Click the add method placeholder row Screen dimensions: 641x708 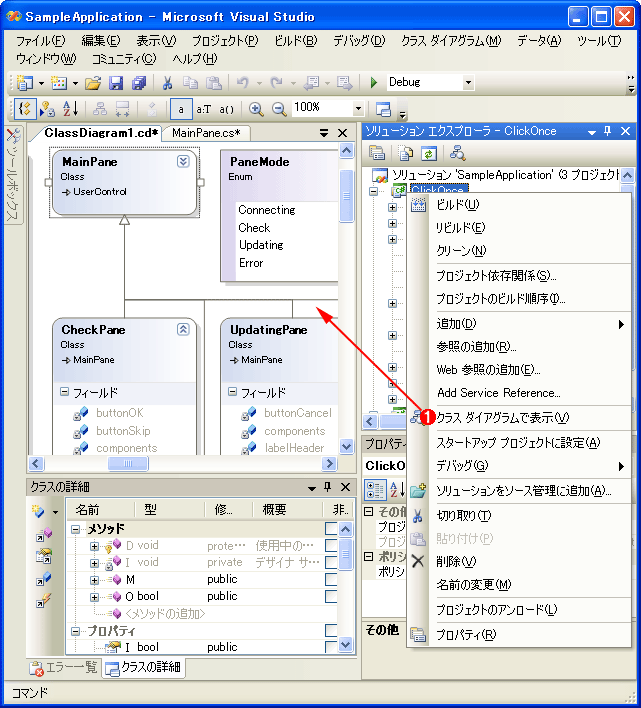165,614
